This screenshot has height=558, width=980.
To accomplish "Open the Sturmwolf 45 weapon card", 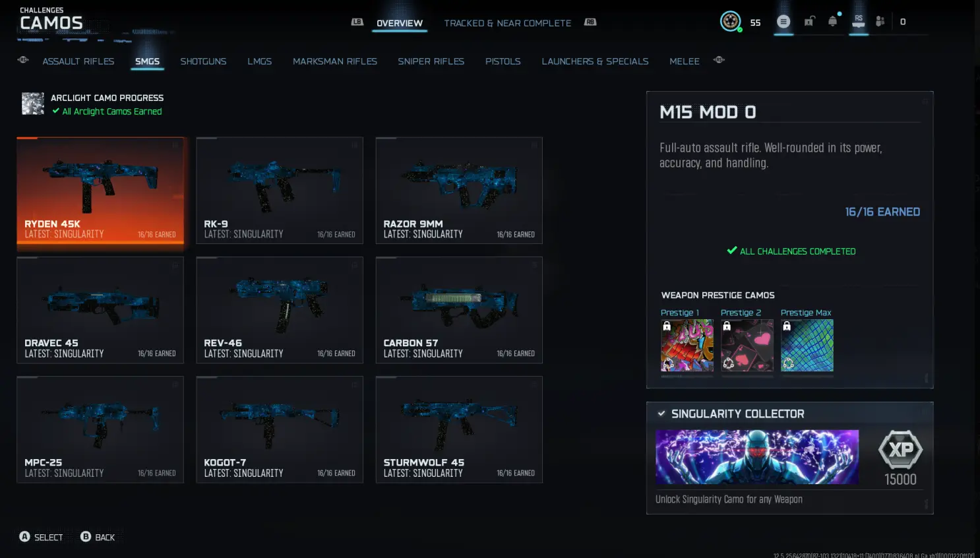I will click(x=459, y=429).
